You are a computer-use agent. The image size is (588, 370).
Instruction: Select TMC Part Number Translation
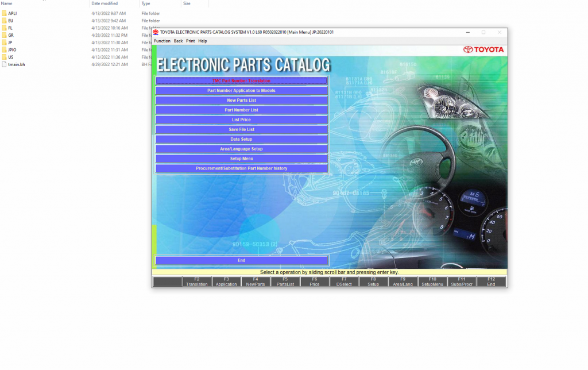tap(241, 80)
